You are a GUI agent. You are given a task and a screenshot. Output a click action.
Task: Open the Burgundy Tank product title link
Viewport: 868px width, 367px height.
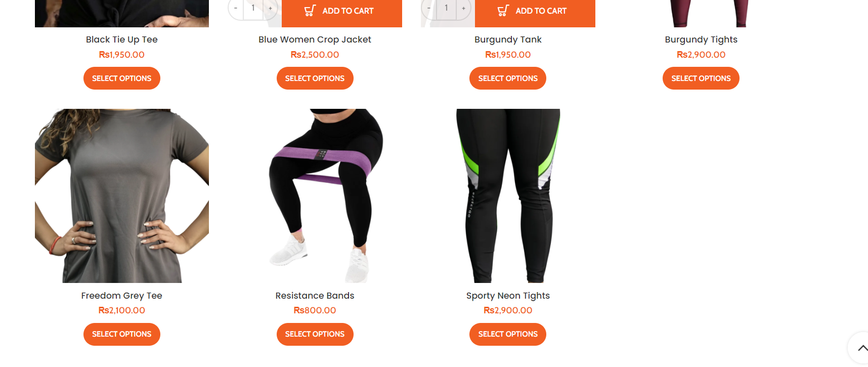click(508, 39)
